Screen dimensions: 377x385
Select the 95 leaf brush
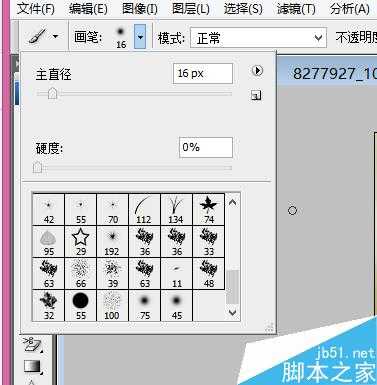point(49,242)
